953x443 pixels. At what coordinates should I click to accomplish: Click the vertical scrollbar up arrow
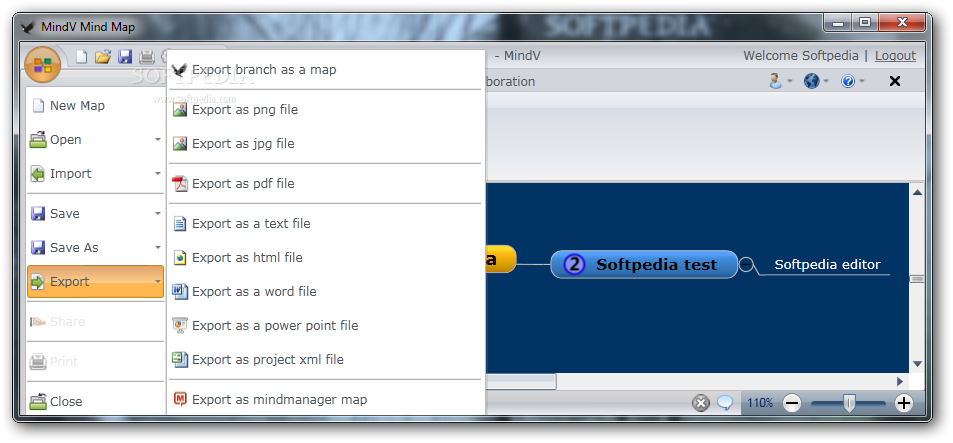917,193
